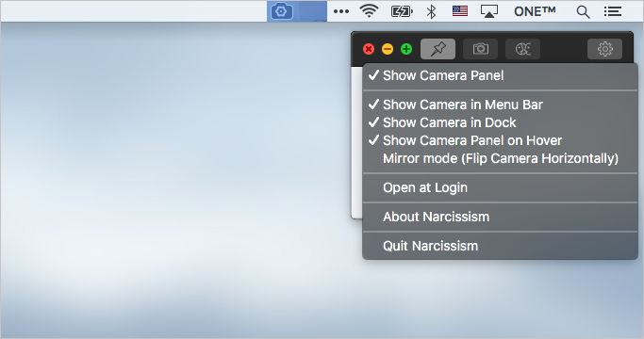This screenshot has width=644, height=339.
Task: Open the Wi-Fi status menu
Action: pos(369,11)
